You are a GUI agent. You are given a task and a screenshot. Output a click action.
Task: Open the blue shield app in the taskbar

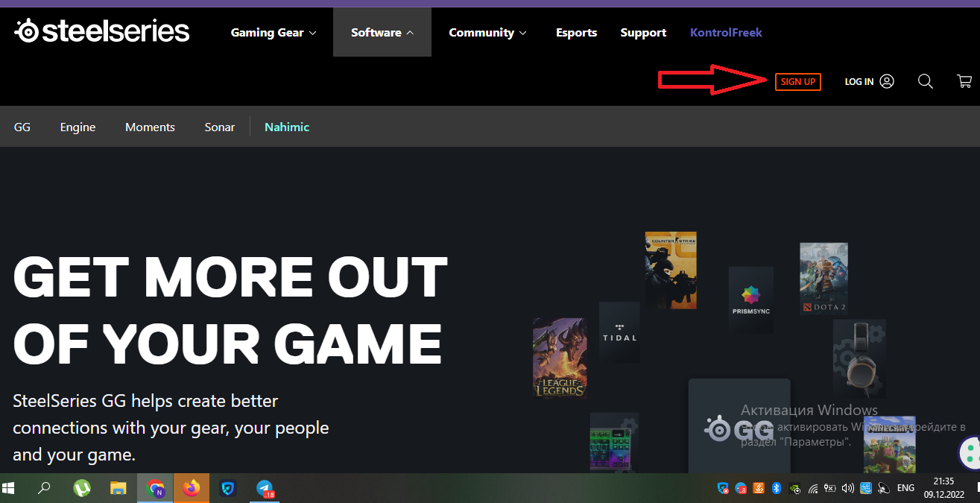point(228,488)
